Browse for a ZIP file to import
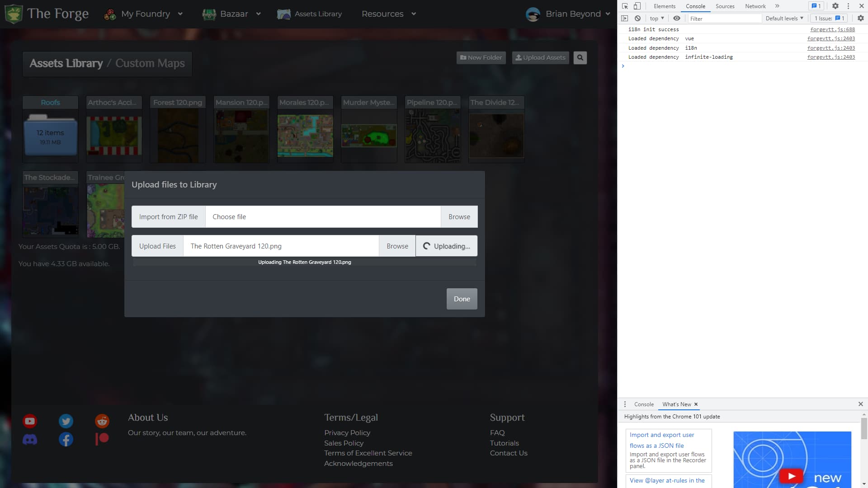 pos(459,217)
